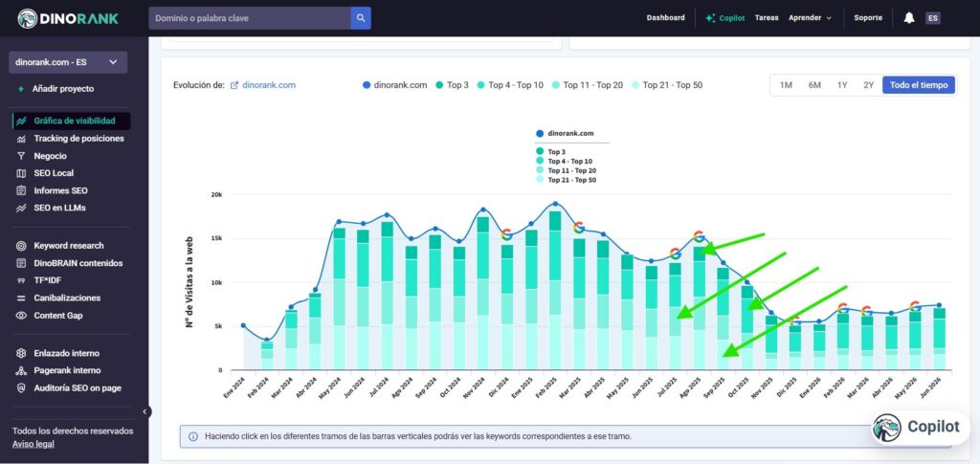Expand the Aprender menu

810,18
